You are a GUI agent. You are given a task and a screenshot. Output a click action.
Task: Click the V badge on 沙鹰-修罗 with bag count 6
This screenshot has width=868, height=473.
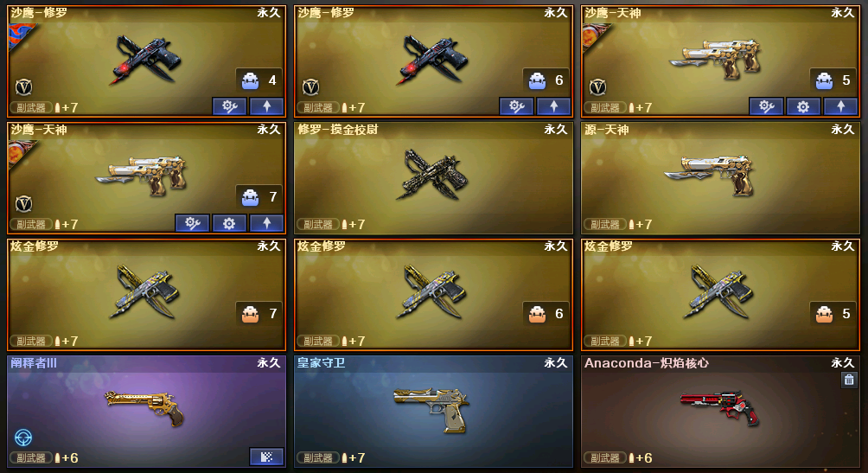click(x=310, y=87)
